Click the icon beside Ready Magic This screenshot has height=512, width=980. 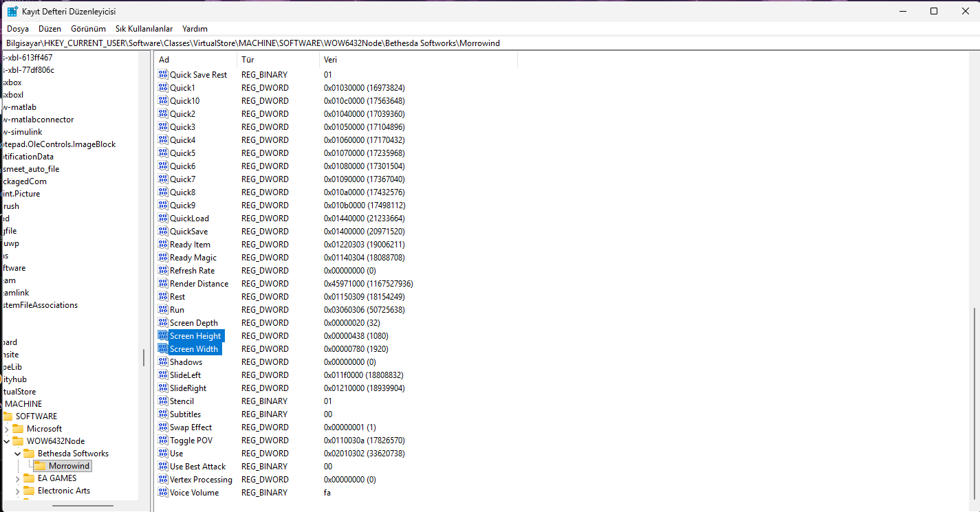[163, 257]
